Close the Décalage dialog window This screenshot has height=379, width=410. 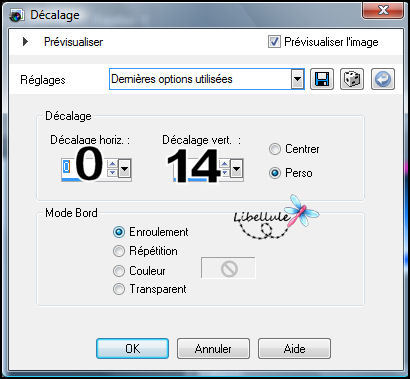tap(383, 11)
